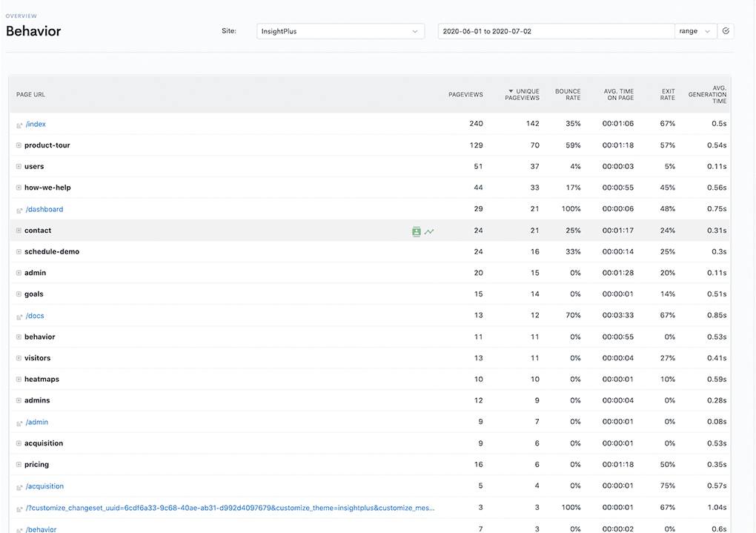Click the external link icon beside /docs
This screenshot has width=756, height=533.
[19, 317]
